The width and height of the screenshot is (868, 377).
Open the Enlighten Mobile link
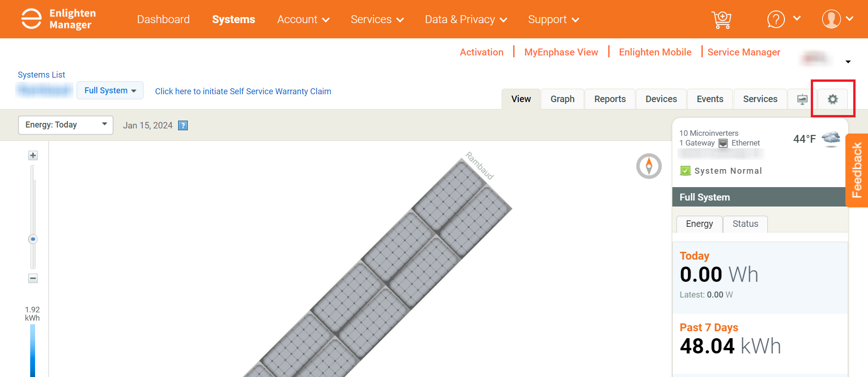pos(655,52)
